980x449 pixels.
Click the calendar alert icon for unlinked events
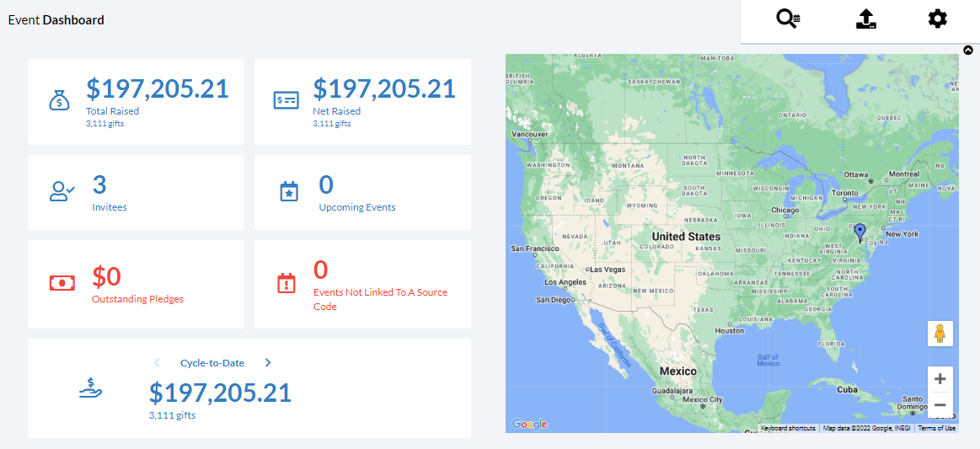(x=287, y=283)
